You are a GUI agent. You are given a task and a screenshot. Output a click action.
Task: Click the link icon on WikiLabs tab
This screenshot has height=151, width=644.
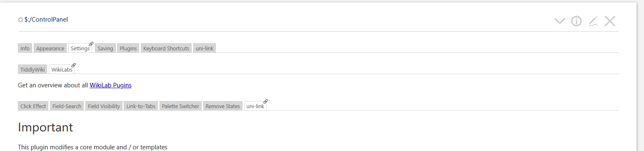coord(74,65)
